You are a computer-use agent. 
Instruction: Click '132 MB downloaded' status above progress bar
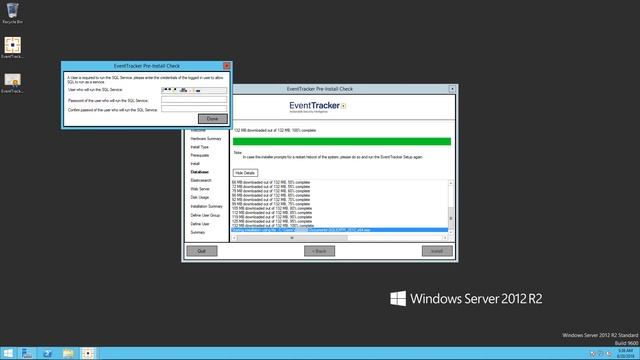pos(275,130)
